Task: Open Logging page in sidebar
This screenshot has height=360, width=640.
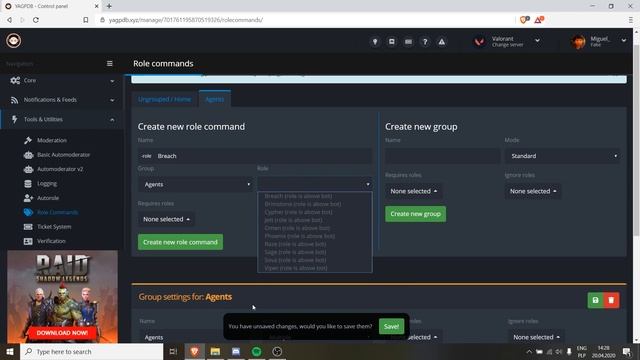Action: (47, 184)
